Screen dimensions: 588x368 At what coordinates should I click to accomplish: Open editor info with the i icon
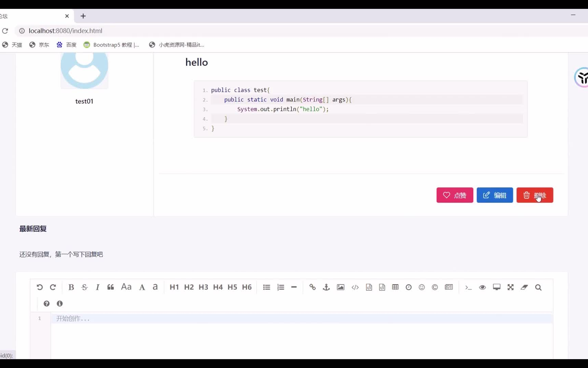pyautogui.click(x=60, y=304)
